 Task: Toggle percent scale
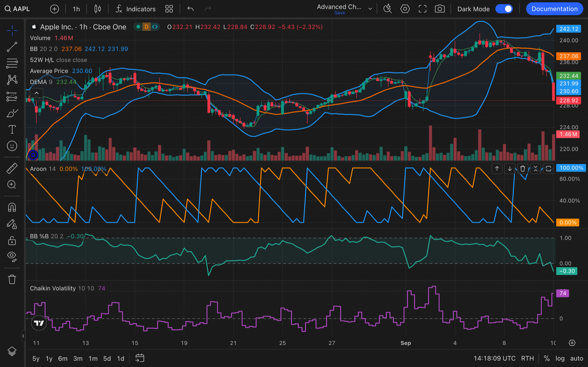pyautogui.click(x=547, y=358)
